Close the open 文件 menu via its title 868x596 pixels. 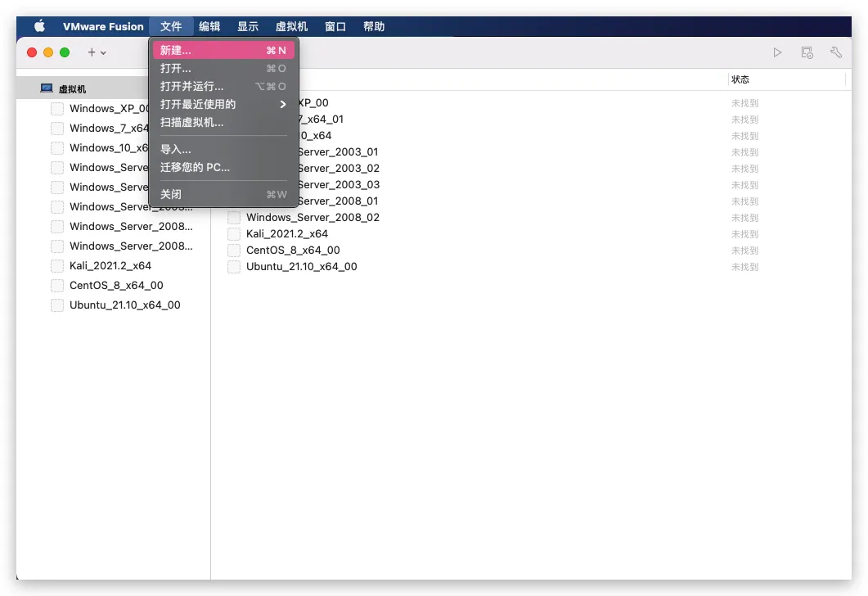(x=171, y=26)
